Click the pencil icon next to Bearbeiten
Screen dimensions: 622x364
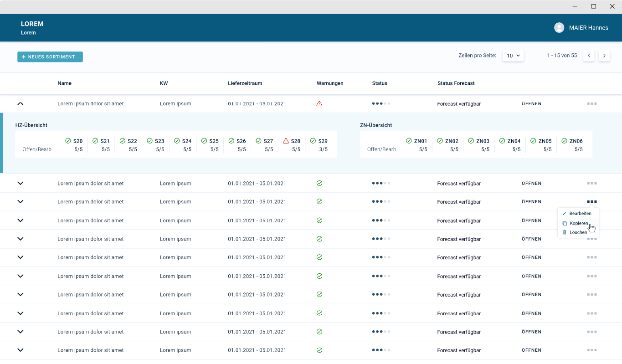coord(565,213)
